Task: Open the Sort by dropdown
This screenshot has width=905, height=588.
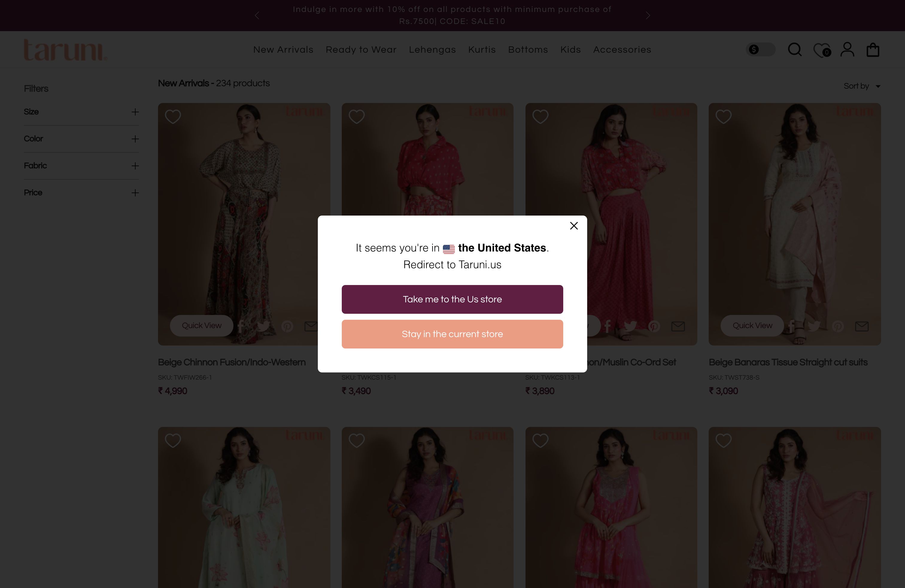Action: (x=862, y=86)
